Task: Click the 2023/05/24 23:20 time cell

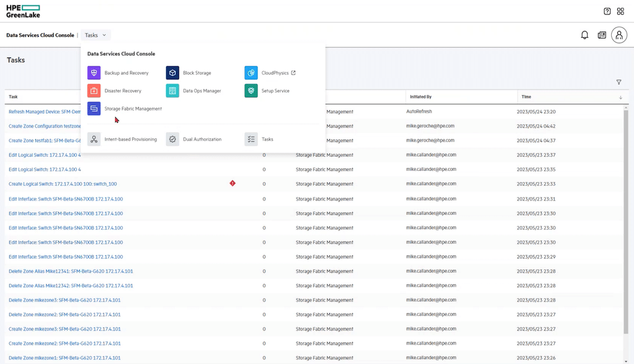Action: click(536, 111)
